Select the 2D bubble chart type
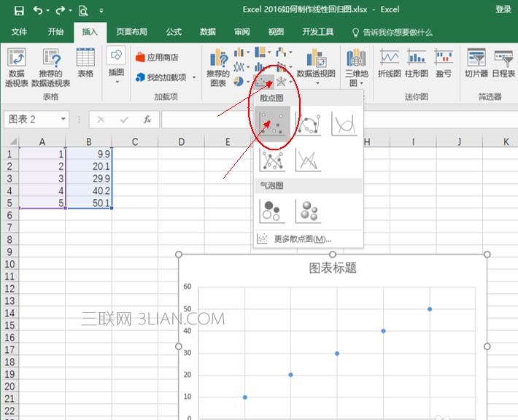The image size is (518, 420). coord(272,211)
